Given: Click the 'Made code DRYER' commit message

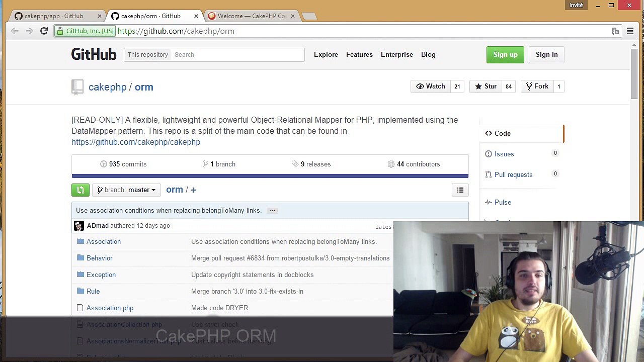Looking at the screenshot, I should coord(219,308).
